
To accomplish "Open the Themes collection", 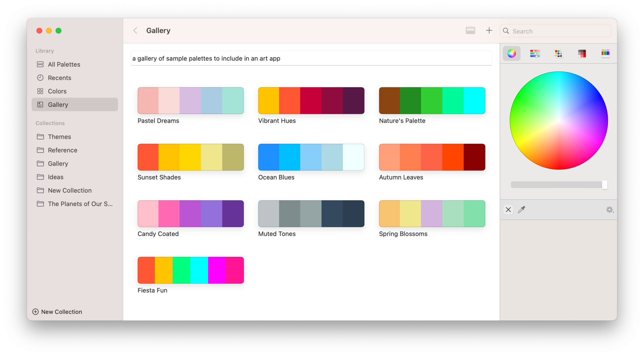I will tap(75, 137).
